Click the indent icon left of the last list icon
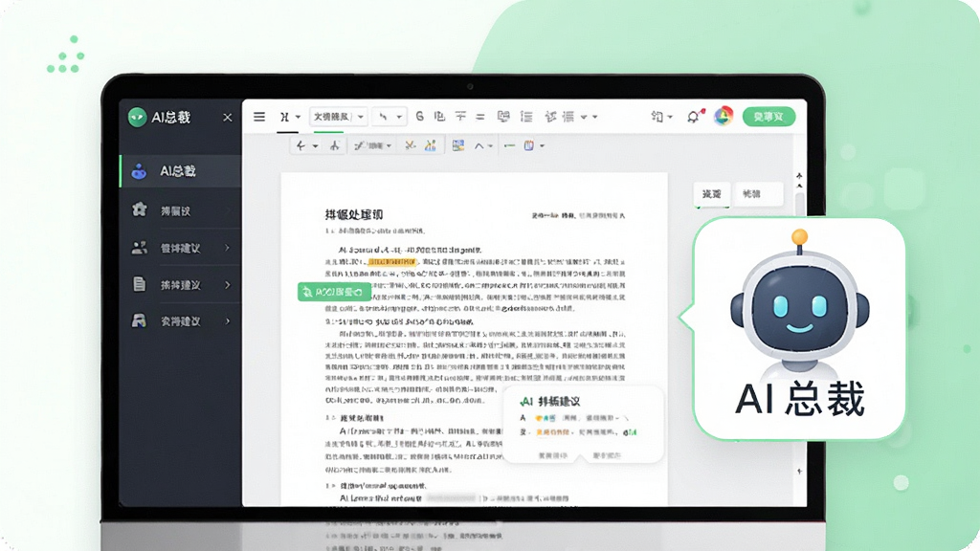The image size is (980, 551). [550, 117]
